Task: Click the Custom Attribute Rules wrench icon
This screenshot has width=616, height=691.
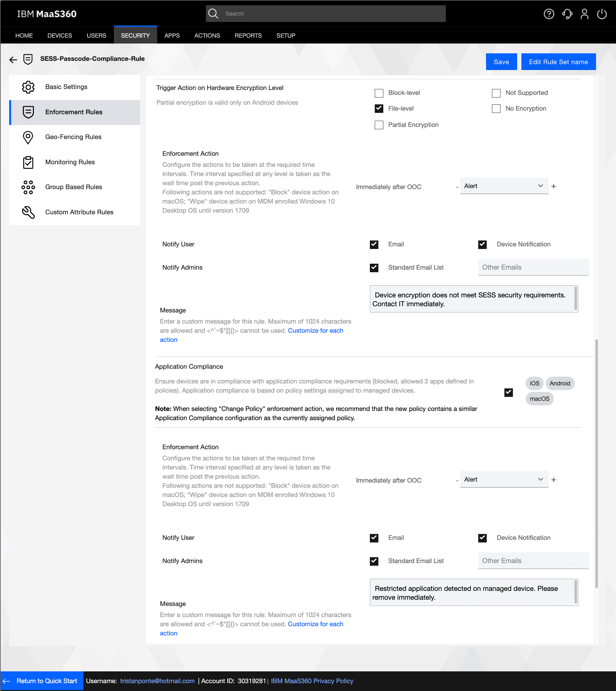Action: [x=28, y=212]
